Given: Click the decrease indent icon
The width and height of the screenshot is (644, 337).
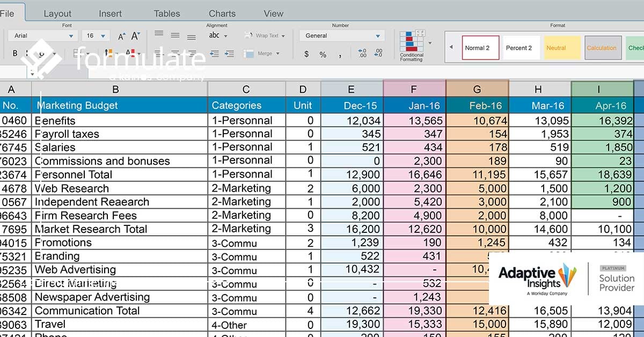Looking at the screenshot, I should point(215,54).
